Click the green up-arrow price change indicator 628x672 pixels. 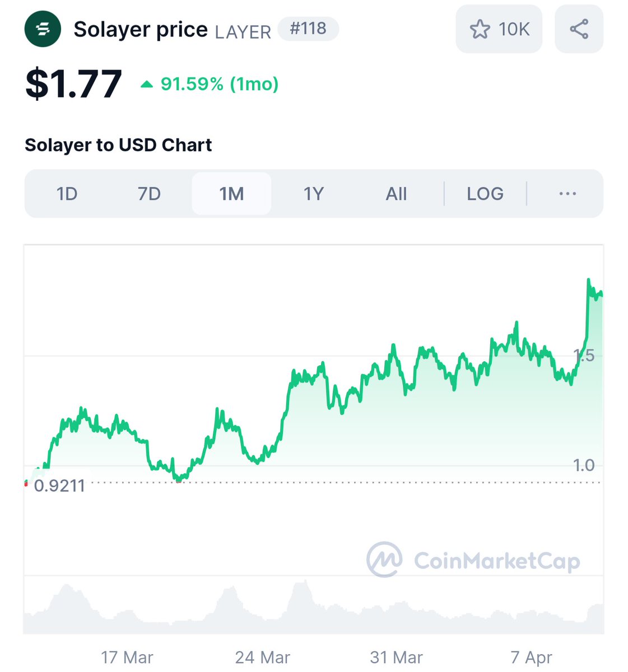point(147,85)
